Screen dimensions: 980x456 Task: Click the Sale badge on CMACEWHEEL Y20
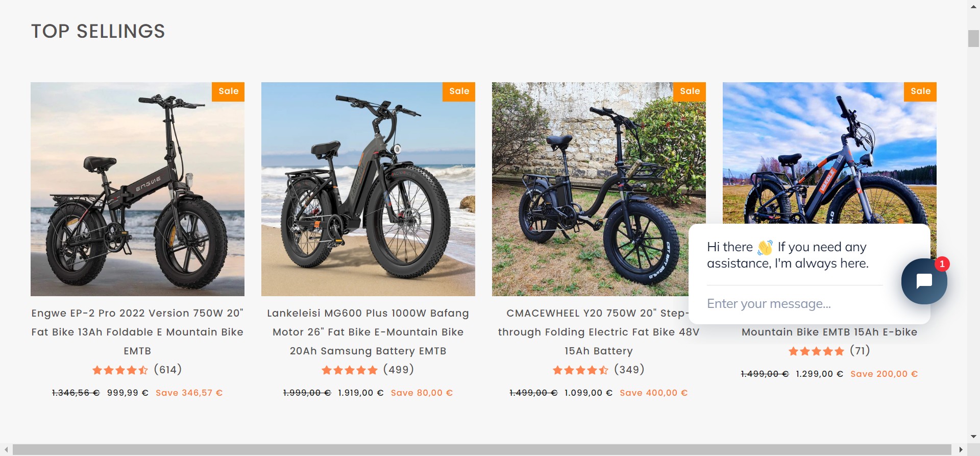point(690,91)
